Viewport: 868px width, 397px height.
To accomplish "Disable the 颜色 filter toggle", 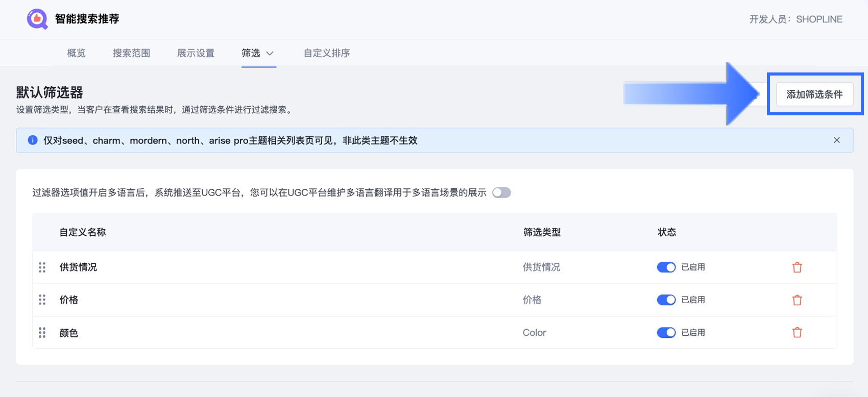I will [x=666, y=333].
